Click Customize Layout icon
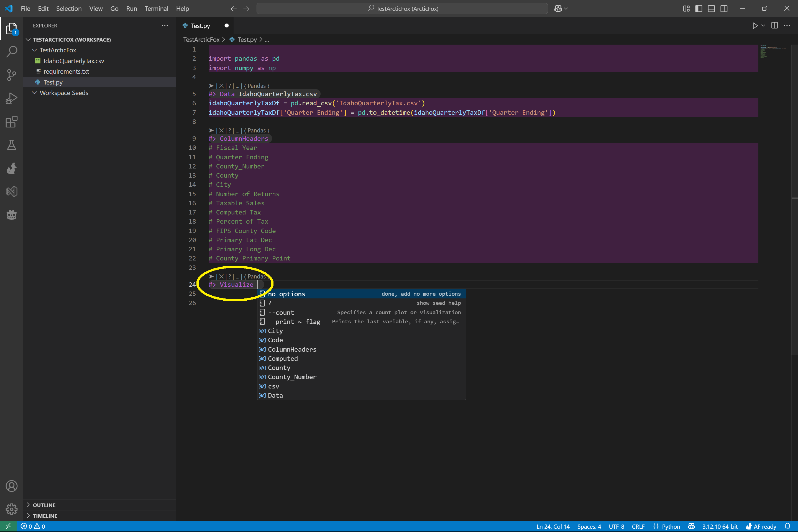The image size is (798, 532). (x=686, y=9)
